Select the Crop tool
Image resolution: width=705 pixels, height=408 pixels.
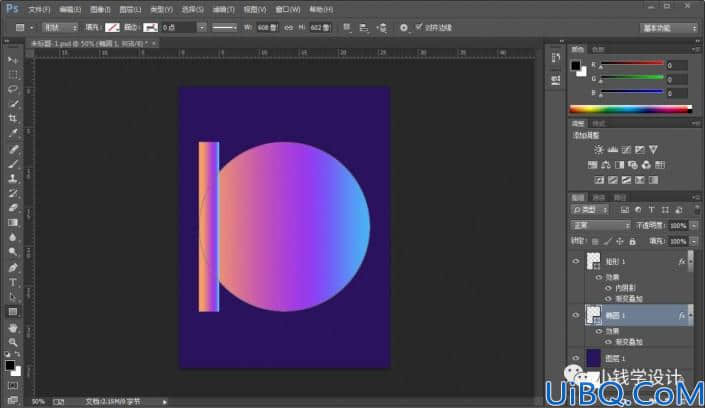(13, 118)
